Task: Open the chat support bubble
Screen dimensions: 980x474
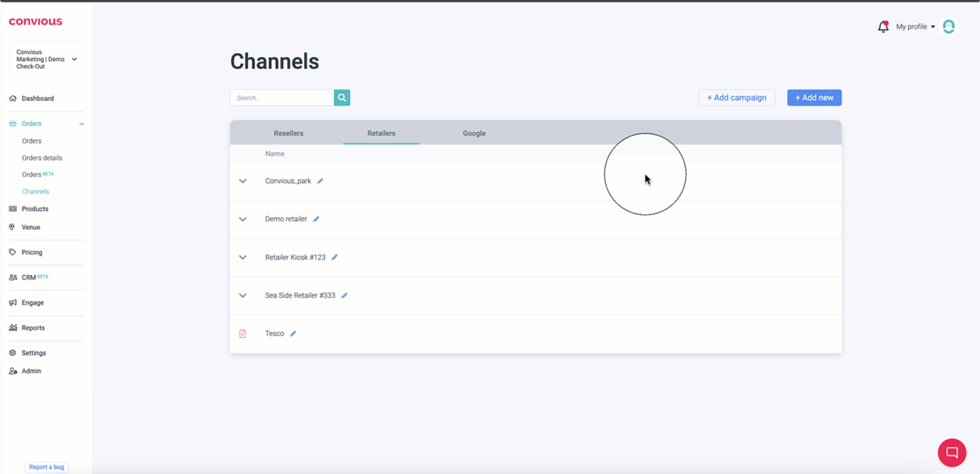Action: click(x=952, y=452)
